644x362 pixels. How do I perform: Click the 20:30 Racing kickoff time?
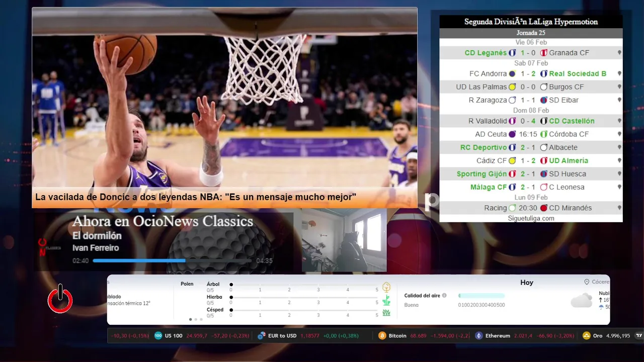pos(528,208)
